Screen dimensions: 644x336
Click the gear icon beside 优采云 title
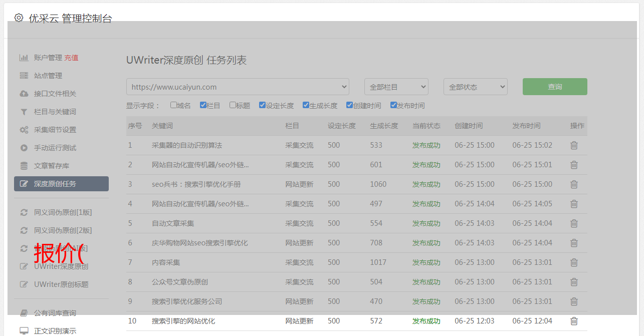pos(19,18)
